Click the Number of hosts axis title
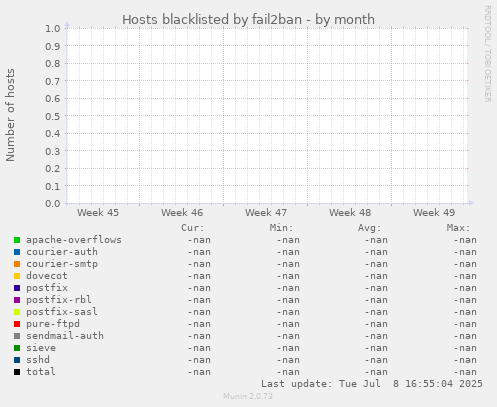 pos(10,115)
